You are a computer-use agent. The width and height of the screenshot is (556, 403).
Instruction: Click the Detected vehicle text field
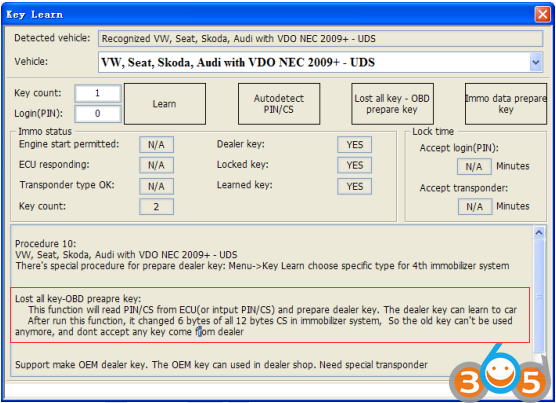[320, 39]
